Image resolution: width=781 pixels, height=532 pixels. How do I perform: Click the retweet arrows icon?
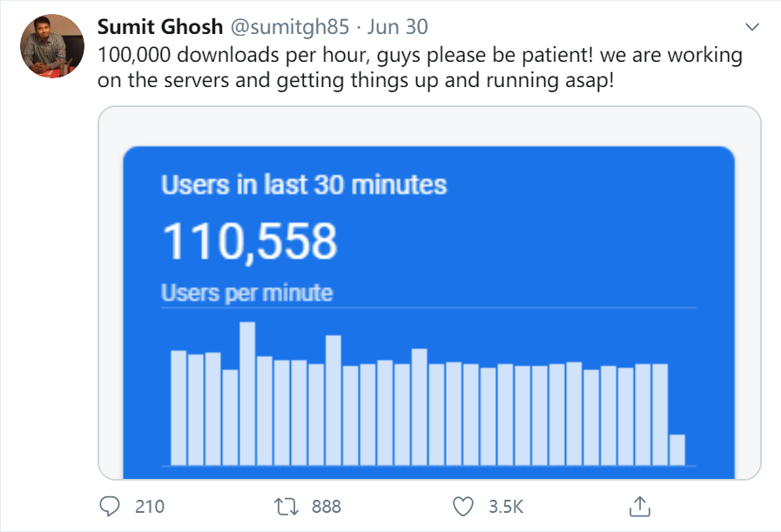(285, 506)
